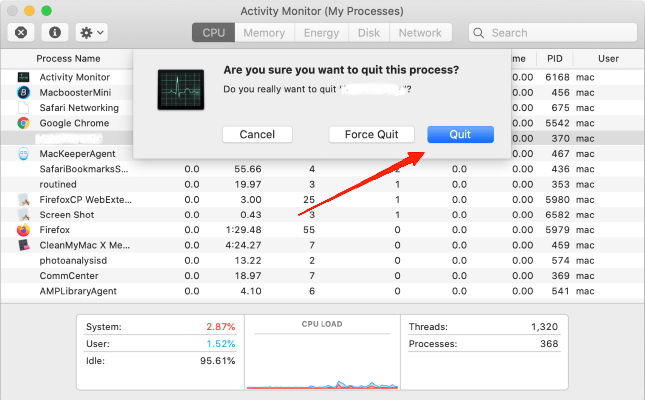Switch to the Energy tab
This screenshot has width=645, height=400.
click(x=322, y=33)
